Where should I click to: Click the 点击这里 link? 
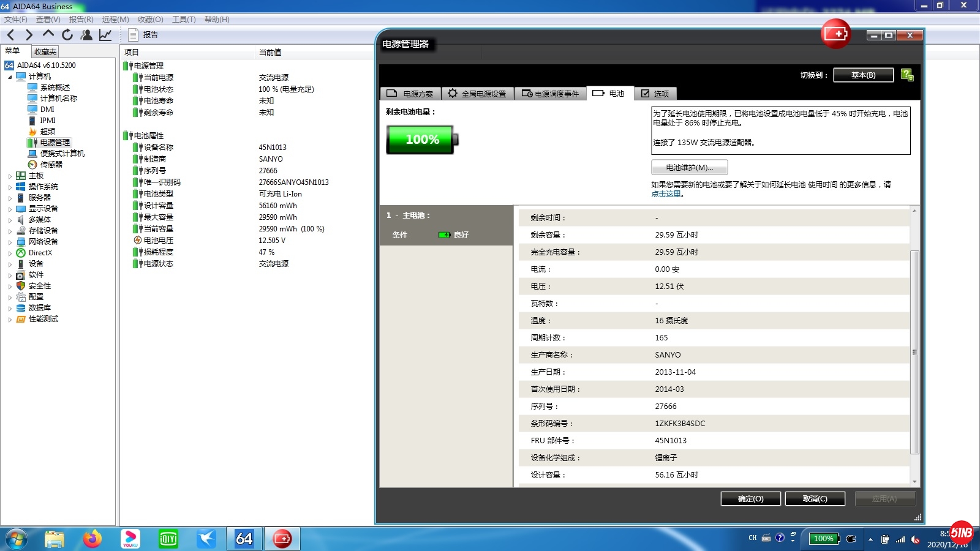click(666, 194)
